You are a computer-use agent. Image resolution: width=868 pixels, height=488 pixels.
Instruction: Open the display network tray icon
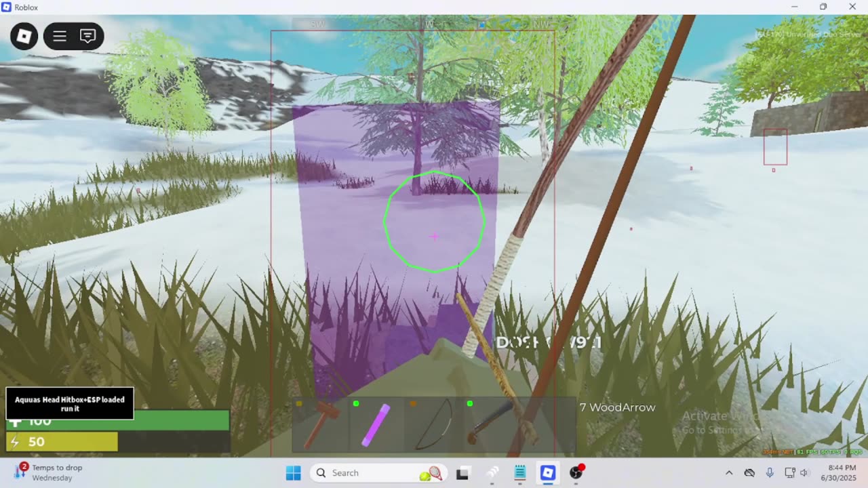[789, 473]
